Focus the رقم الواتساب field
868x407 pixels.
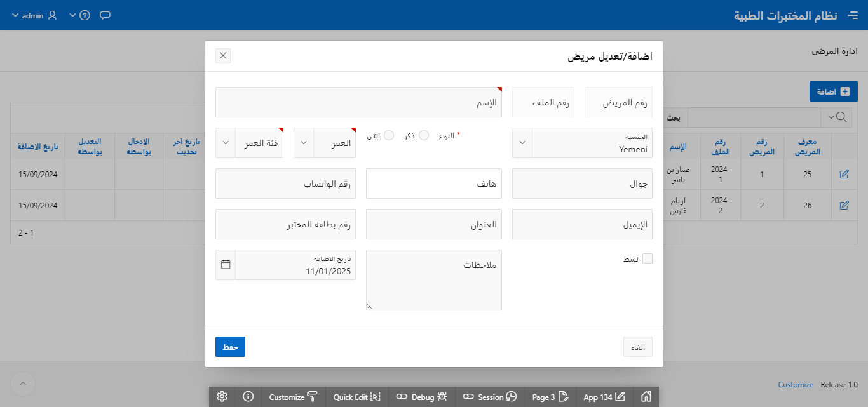tap(286, 183)
